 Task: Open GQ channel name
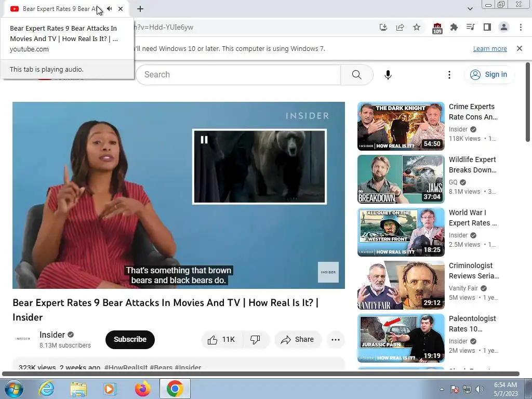tap(453, 182)
